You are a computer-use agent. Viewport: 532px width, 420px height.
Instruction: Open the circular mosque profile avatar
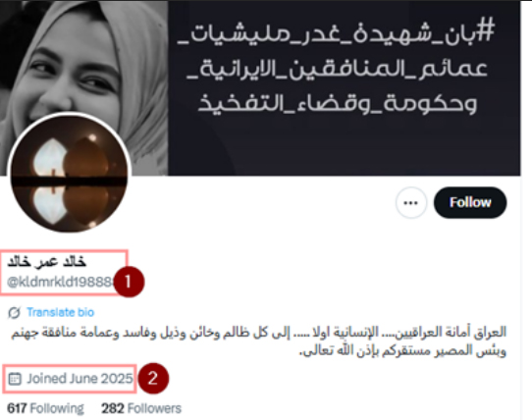pyautogui.click(x=70, y=173)
